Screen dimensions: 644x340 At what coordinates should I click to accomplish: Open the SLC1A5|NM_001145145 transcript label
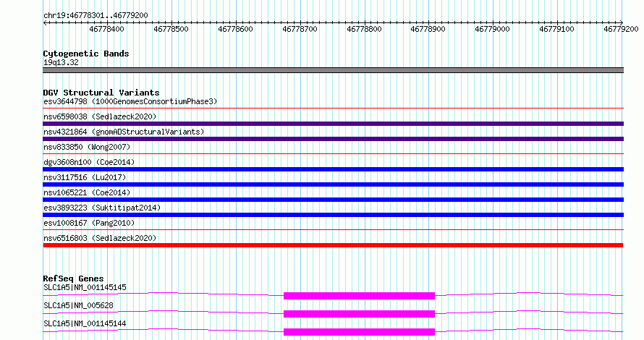point(85,287)
